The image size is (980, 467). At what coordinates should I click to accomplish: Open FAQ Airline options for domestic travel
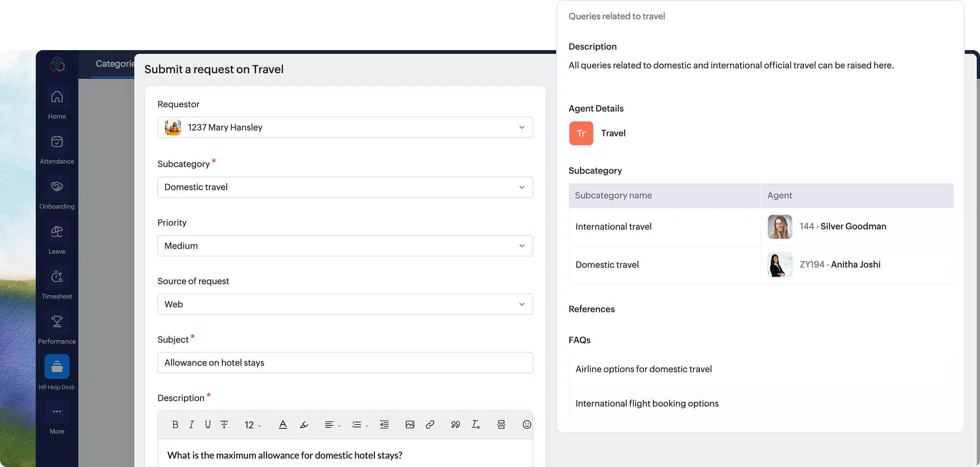(643, 369)
